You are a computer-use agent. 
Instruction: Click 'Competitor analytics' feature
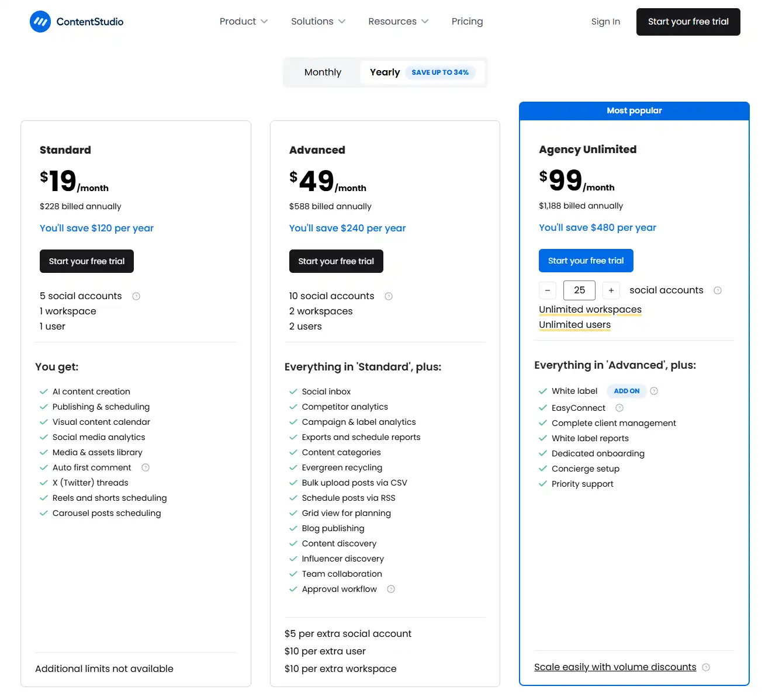click(345, 407)
